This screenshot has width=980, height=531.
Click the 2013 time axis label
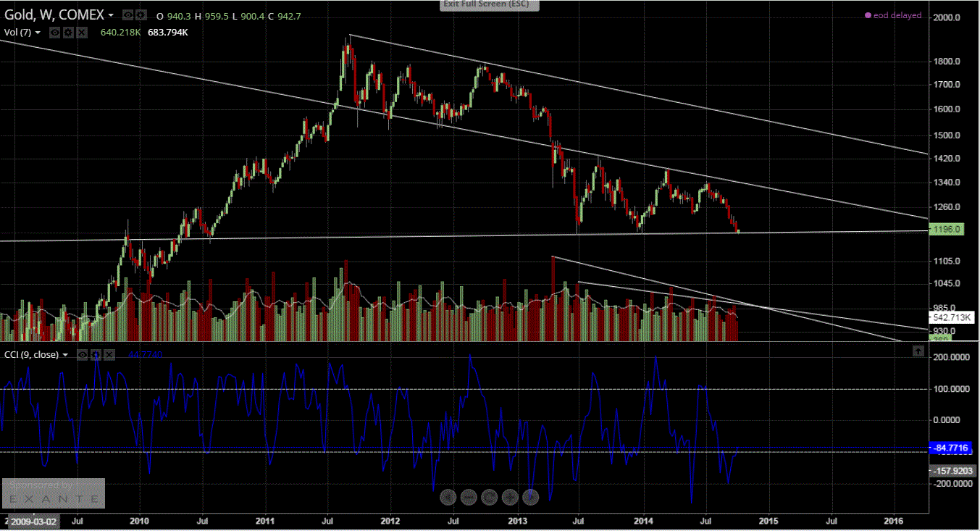519,520
